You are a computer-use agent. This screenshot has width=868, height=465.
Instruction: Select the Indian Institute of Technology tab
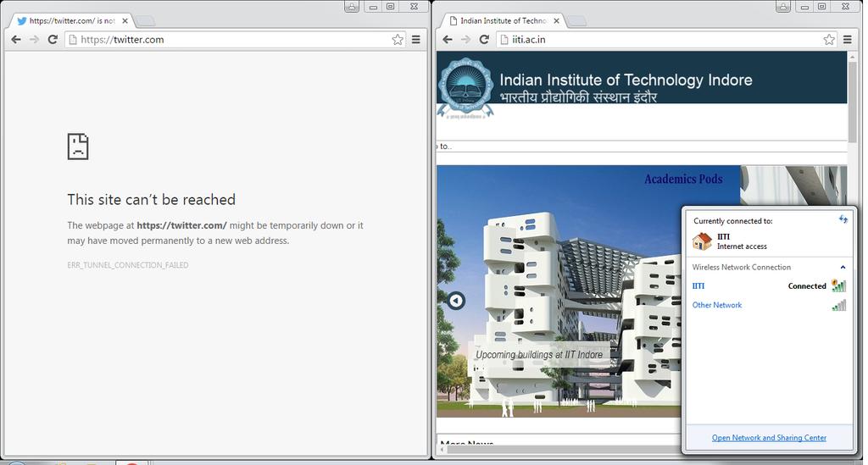pyautogui.click(x=502, y=21)
